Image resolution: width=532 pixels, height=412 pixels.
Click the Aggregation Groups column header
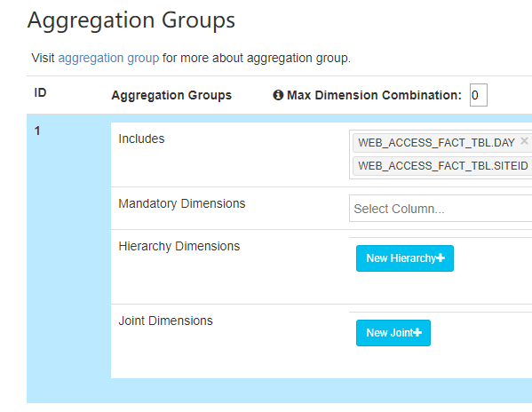pos(171,95)
